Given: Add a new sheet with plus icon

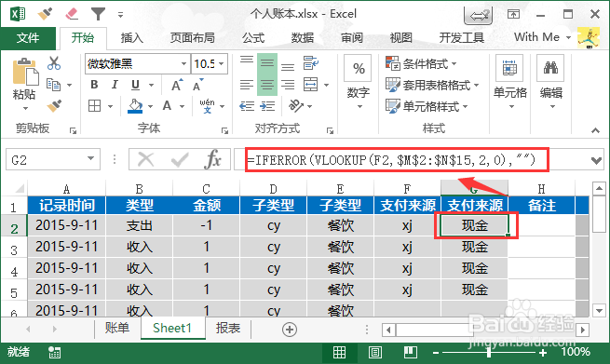Looking at the screenshot, I should (290, 330).
